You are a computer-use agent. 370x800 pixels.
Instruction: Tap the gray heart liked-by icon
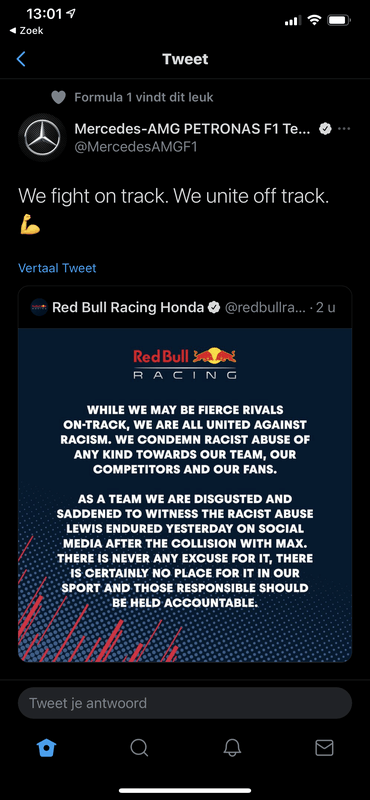(x=58, y=97)
